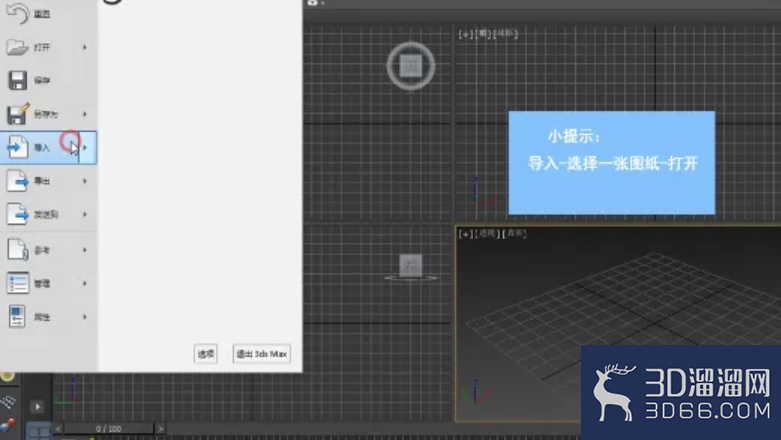The width and height of the screenshot is (781, 440).
Task: Expand the 导入 import submenu arrow
Action: click(x=86, y=147)
